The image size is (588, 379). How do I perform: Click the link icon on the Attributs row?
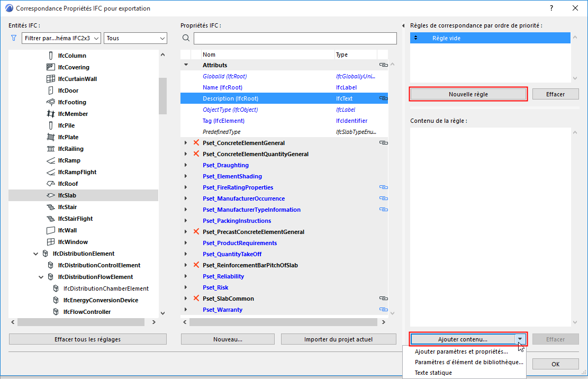(383, 65)
